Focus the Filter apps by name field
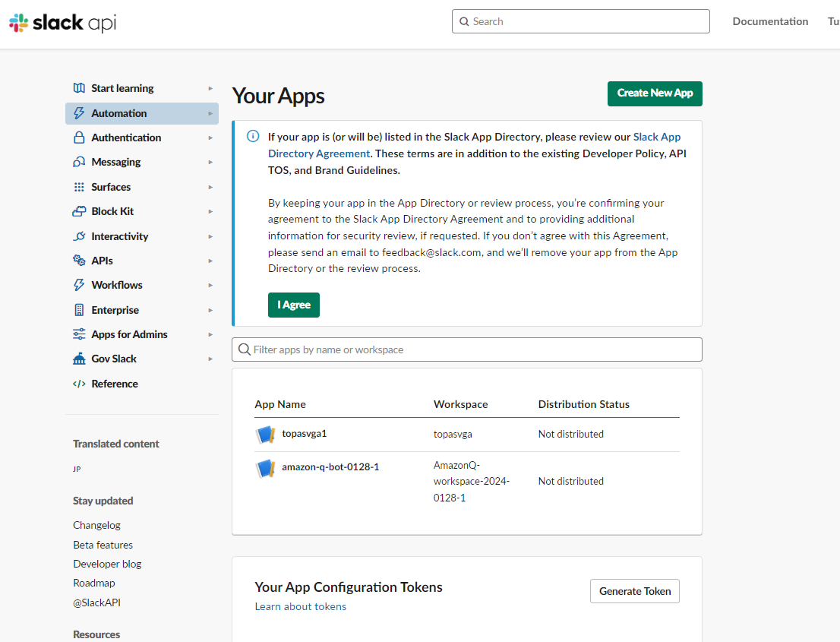Image resolution: width=840 pixels, height=642 pixels. pyautogui.click(x=467, y=349)
